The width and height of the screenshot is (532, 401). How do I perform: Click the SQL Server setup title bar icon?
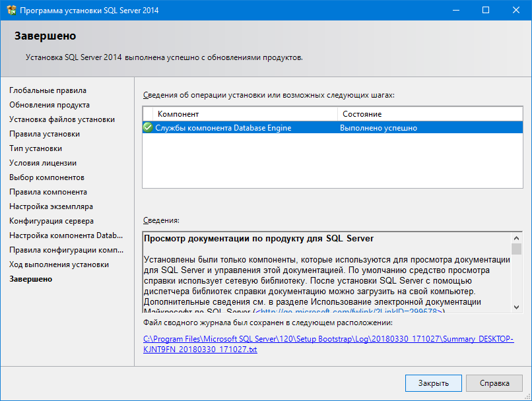(x=10, y=11)
